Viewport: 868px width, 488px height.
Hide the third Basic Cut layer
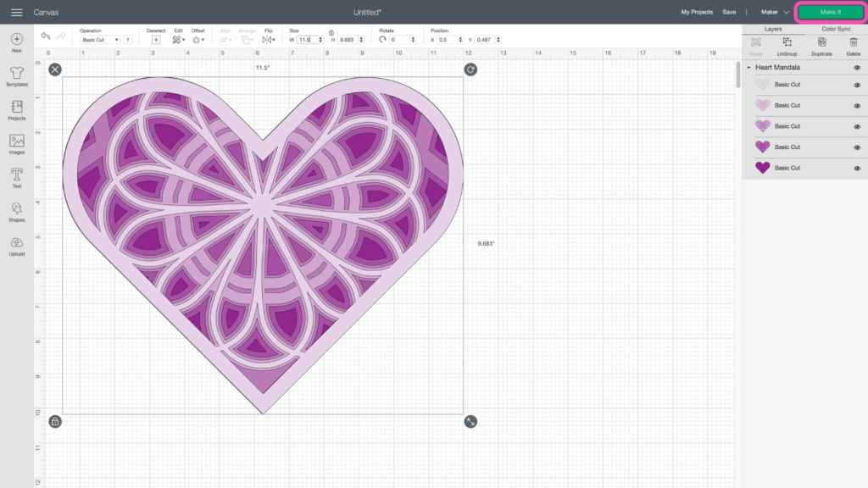pyautogui.click(x=857, y=127)
